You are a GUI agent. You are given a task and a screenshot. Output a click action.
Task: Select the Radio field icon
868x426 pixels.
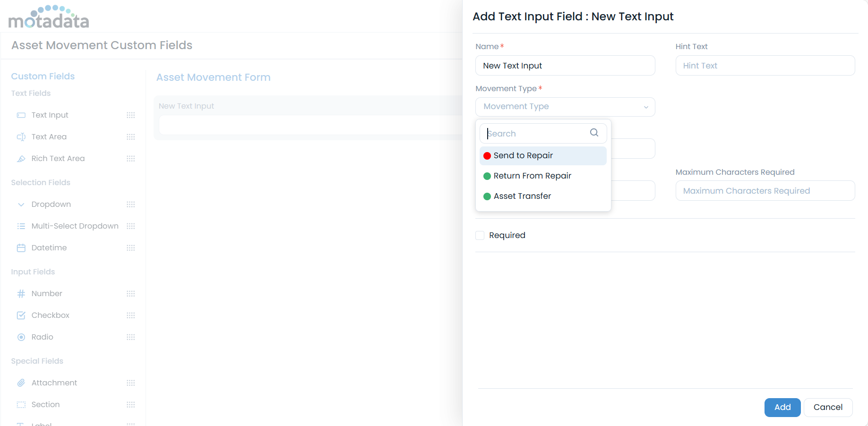click(x=21, y=337)
